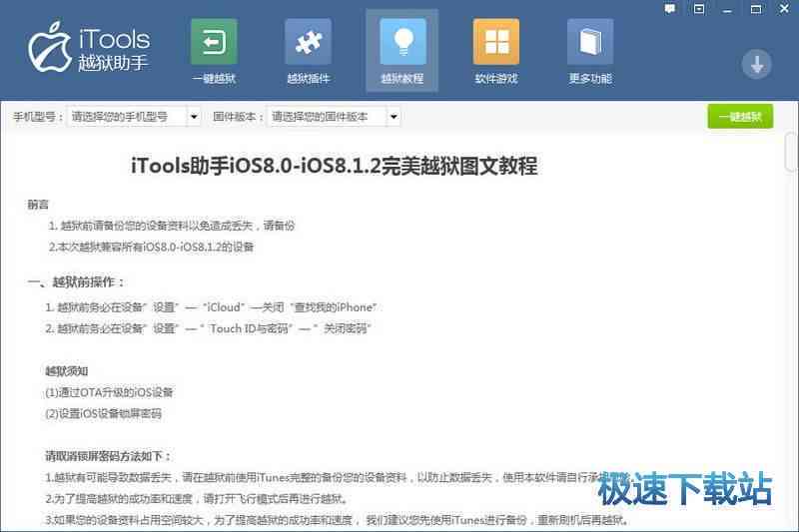Image resolution: width=799 pixels, height=532 pixels.
Task: Open the 越狱插件 jailbreak plugins puzzle icon
Action: point(309,42)
